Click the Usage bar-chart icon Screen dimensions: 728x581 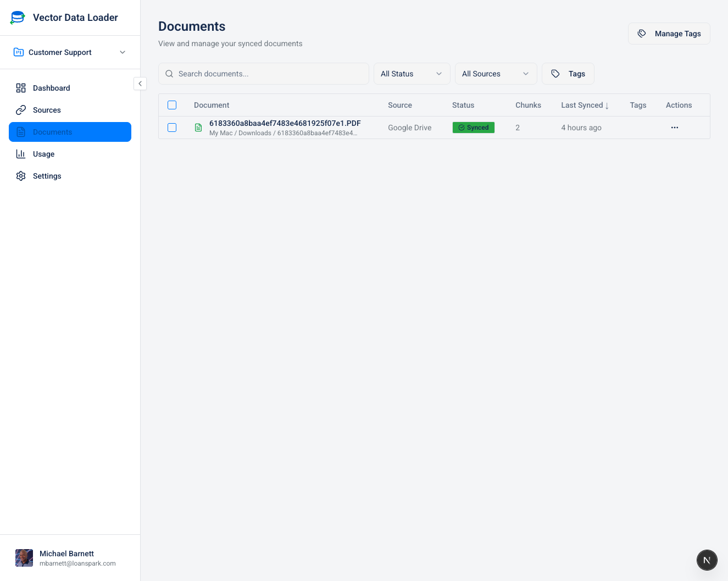point(21,153)
